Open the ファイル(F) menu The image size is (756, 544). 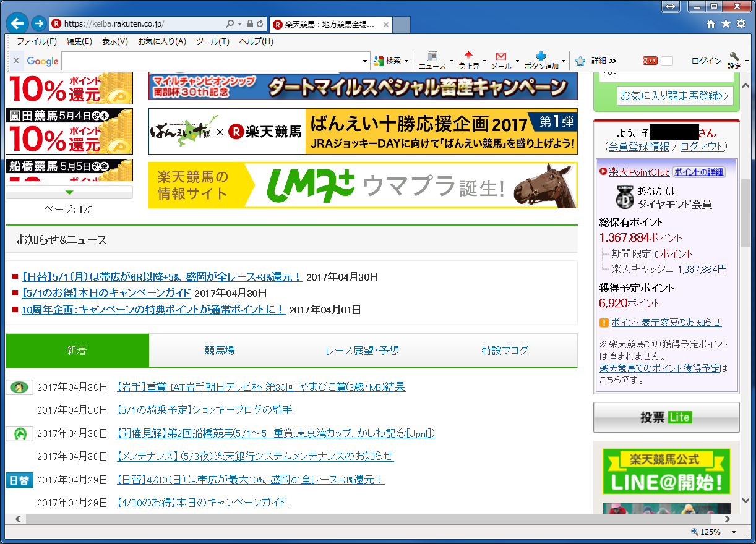click(37, 41)
